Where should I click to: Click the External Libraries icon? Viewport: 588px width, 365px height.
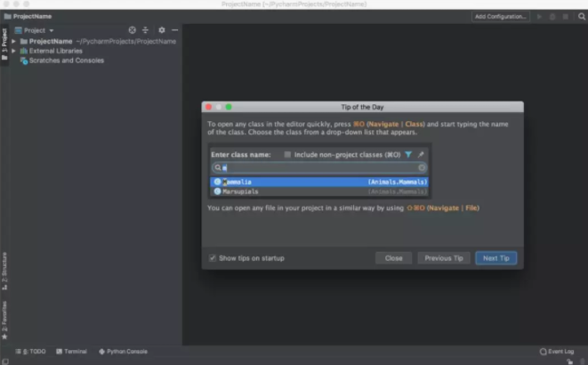pyautogui.click(x=24, y=51)
